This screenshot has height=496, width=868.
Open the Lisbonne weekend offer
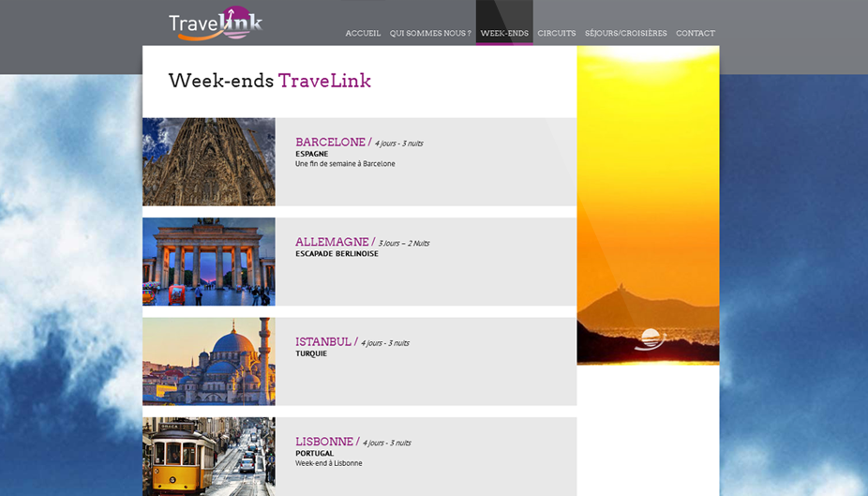click(x=324, y=442)
